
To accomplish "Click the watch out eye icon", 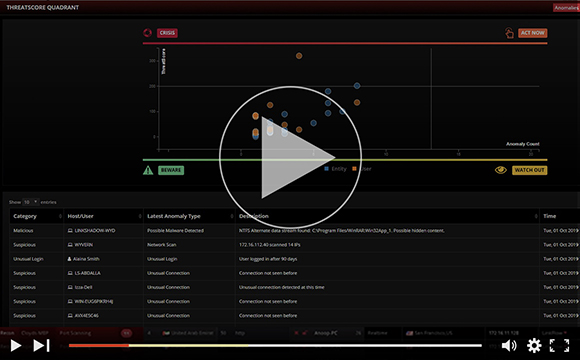I will tap(501, 170).
